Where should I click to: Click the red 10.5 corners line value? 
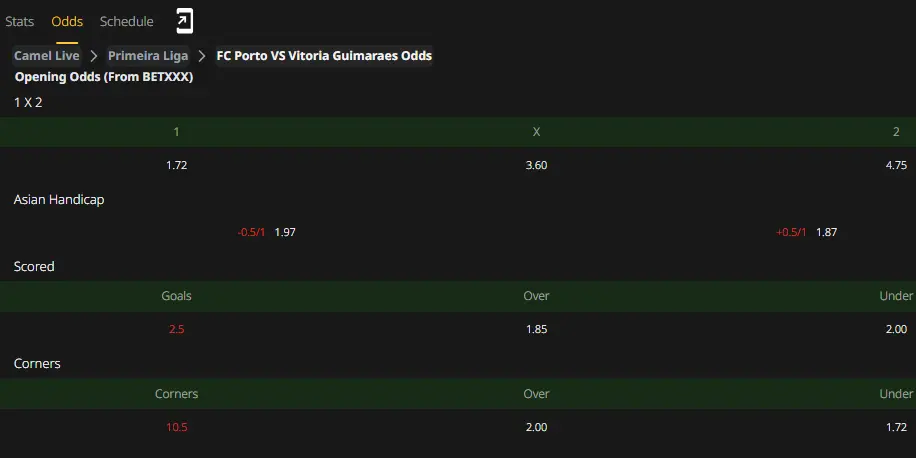[x=176, y=427]
